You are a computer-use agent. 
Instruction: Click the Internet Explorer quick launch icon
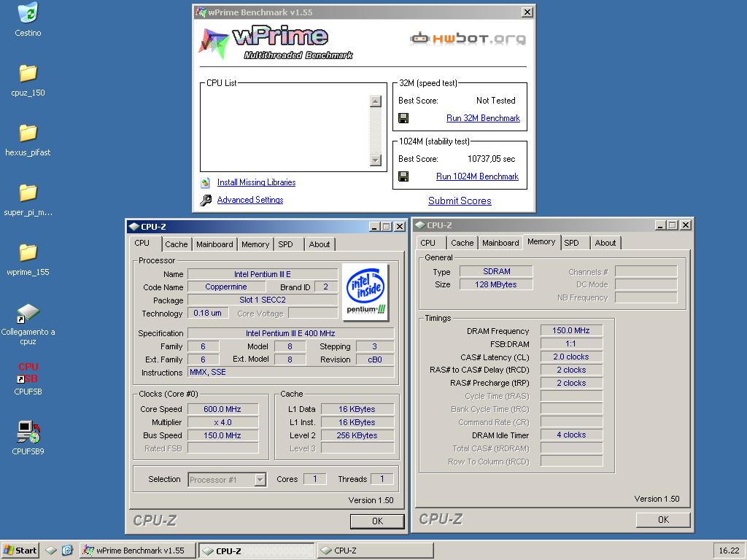click(67, 551)
